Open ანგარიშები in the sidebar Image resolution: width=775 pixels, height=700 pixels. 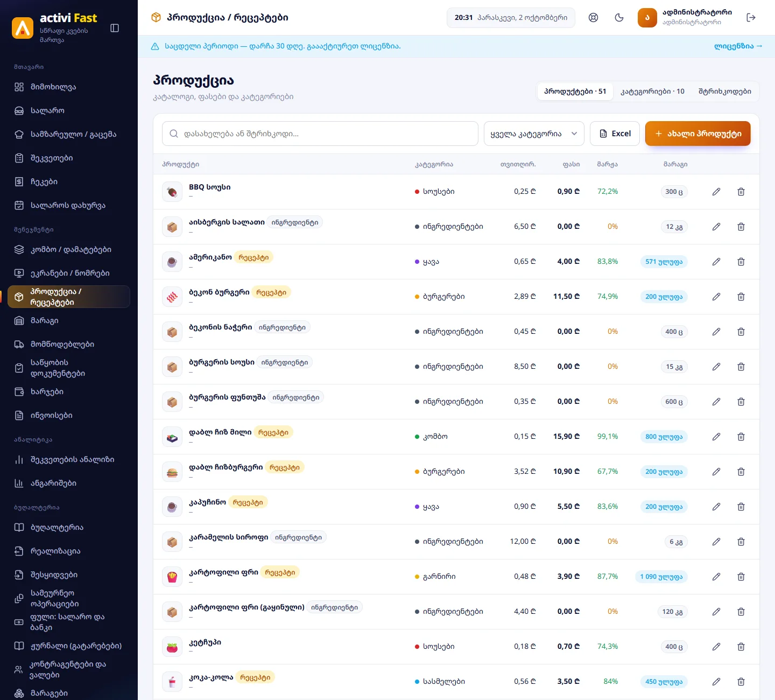pos(69,483)
